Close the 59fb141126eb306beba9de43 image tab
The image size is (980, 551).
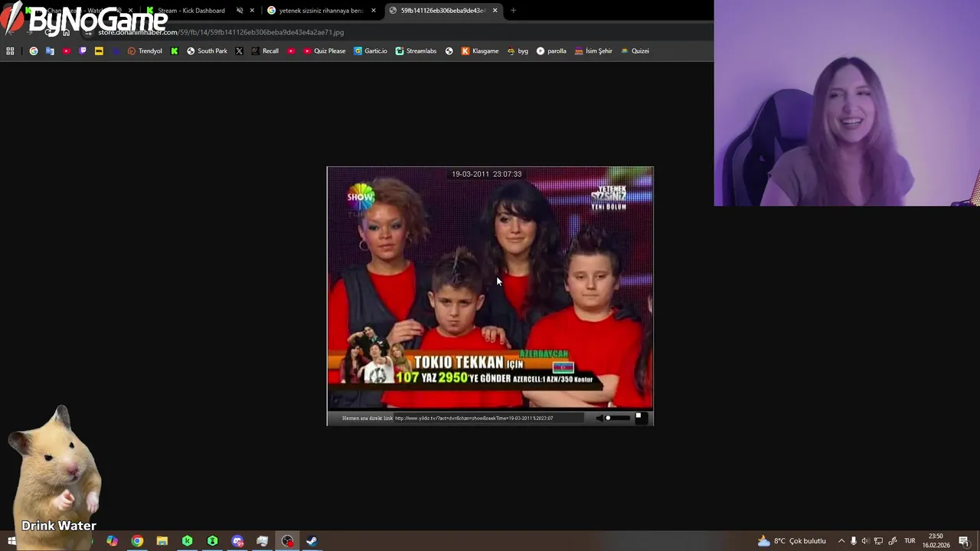click(x=495, y=11)
